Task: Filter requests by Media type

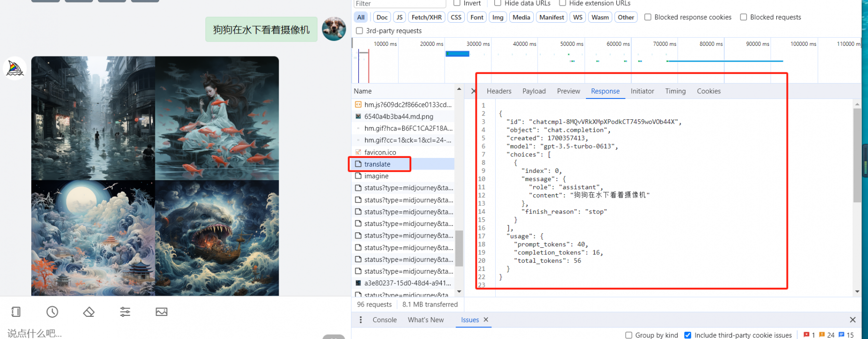Action: click(x=521, y=17)
